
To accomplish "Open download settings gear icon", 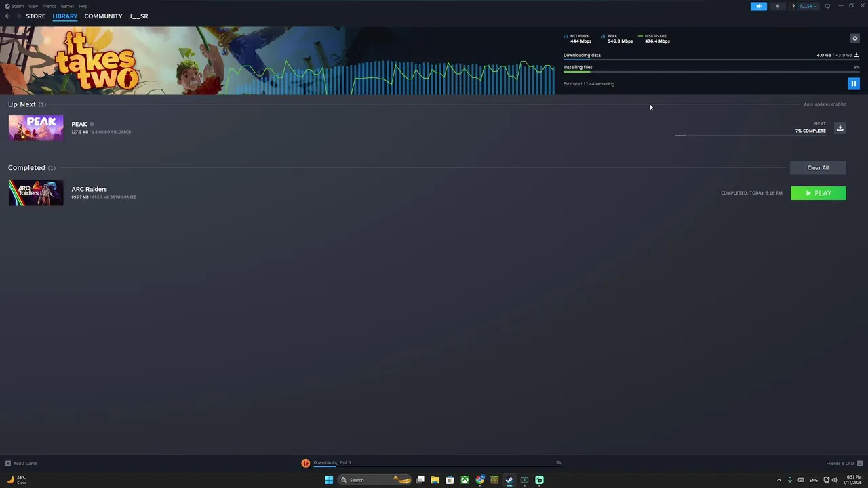I will (x=854, y=38).
